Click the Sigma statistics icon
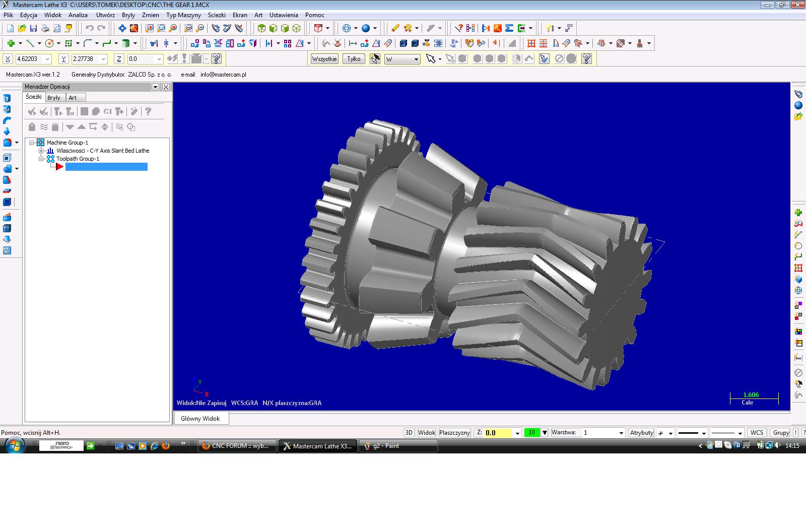806x532 pixels. tap(509, 28)
